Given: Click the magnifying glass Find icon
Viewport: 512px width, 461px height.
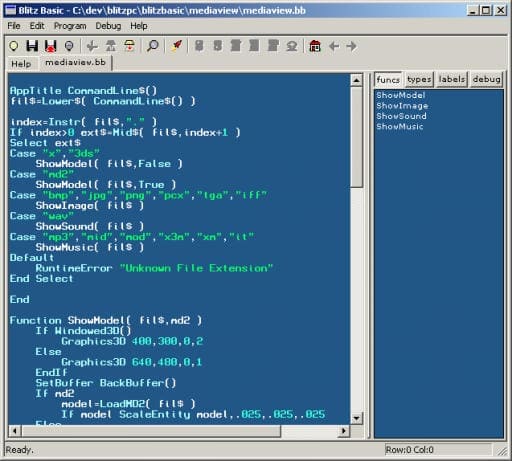Looking at the screenshot, I should 153,46.
